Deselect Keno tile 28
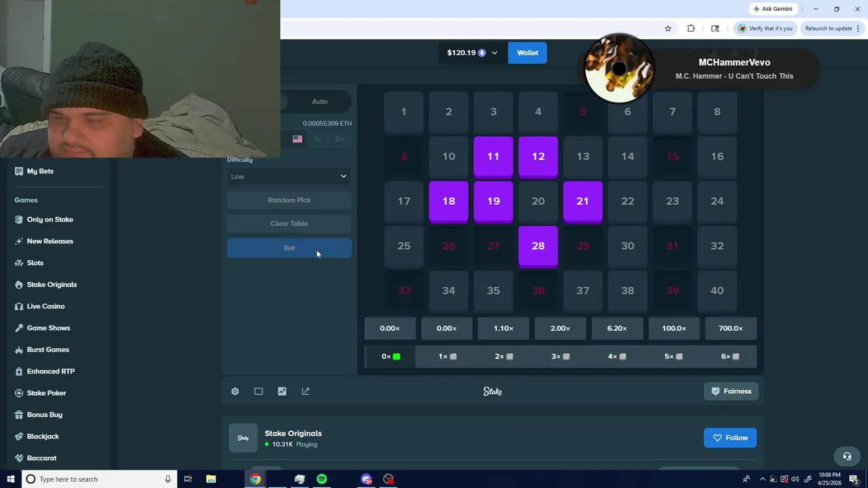Image resolution: width=868 pixels, height=488 pixels. (x=538, y=246)
